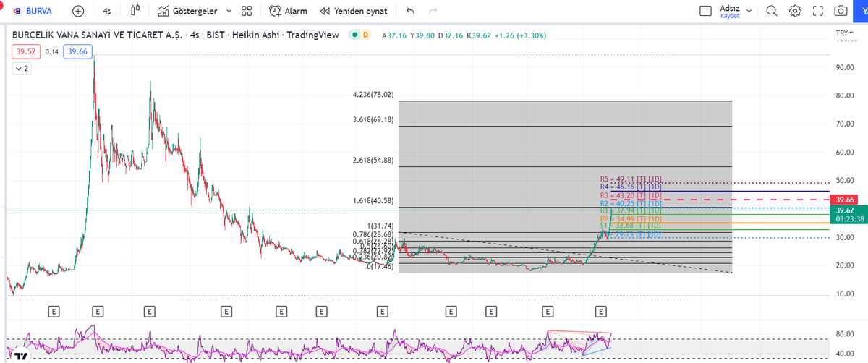Viewport: 868px width, 363px height.
Task: Start bar replay with Yeniden oynat
Action: coord(354,11)
